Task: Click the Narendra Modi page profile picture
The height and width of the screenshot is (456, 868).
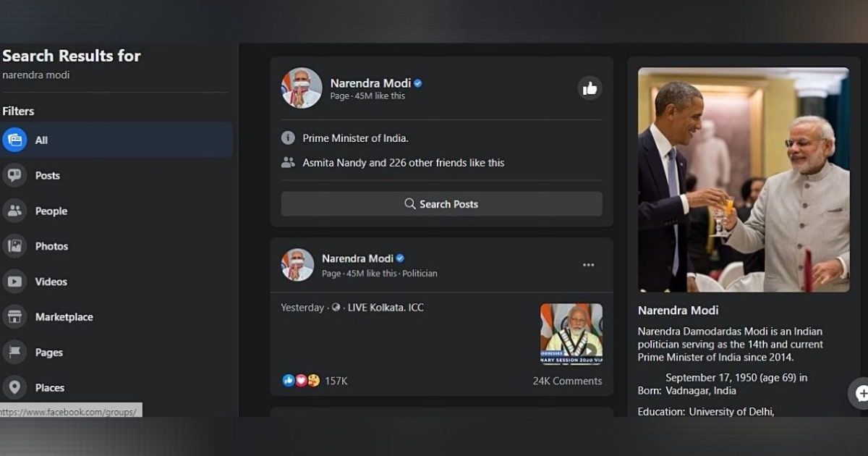Action: click(301, 88)
